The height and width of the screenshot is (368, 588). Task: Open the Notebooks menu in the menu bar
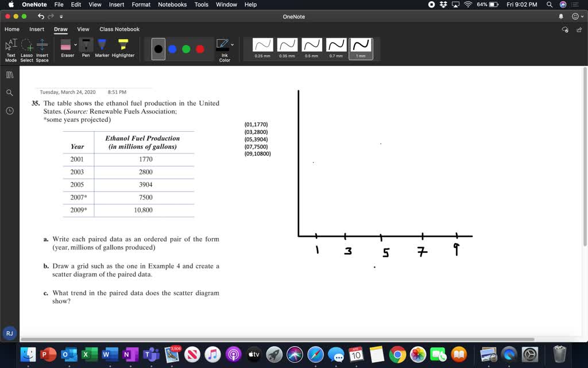pyautogui.click(x=172, y=5)
